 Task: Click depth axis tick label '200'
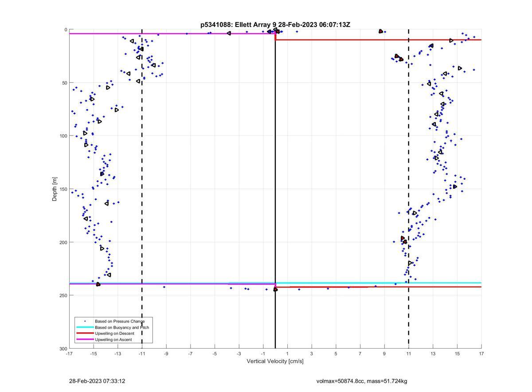click(x=63, y=242)
